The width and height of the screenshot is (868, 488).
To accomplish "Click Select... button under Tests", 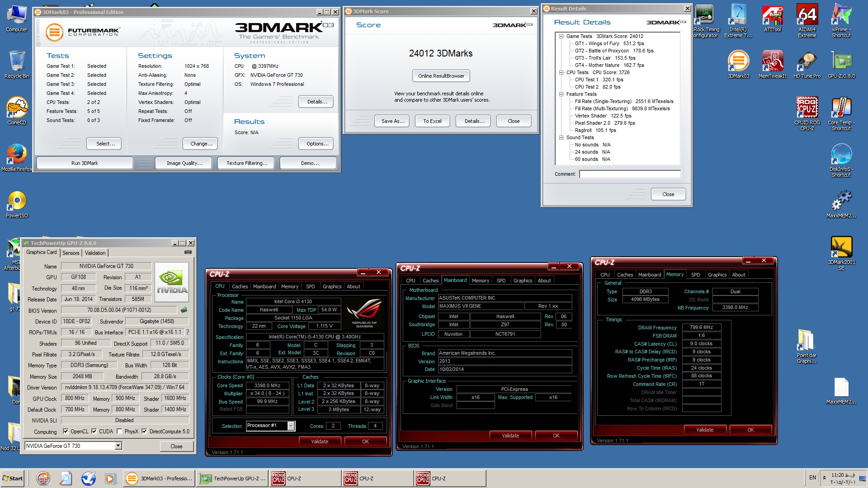I will tap(104, 144).
